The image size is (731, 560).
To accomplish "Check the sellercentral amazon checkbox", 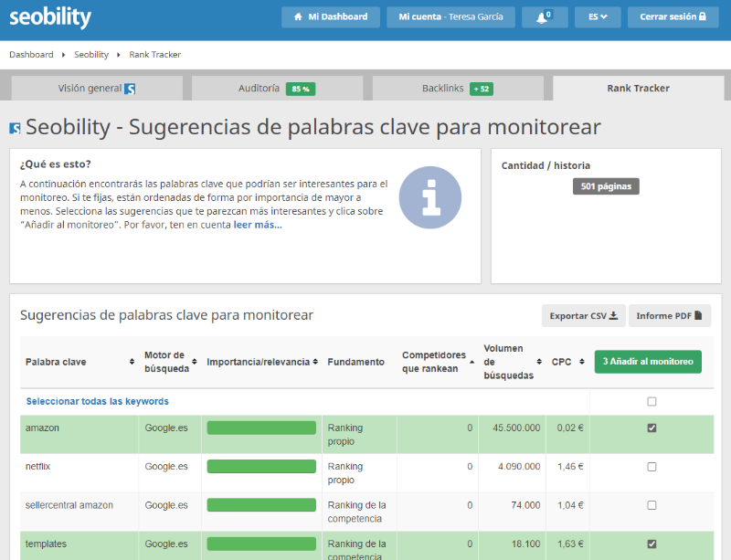I will click(652, 505).
